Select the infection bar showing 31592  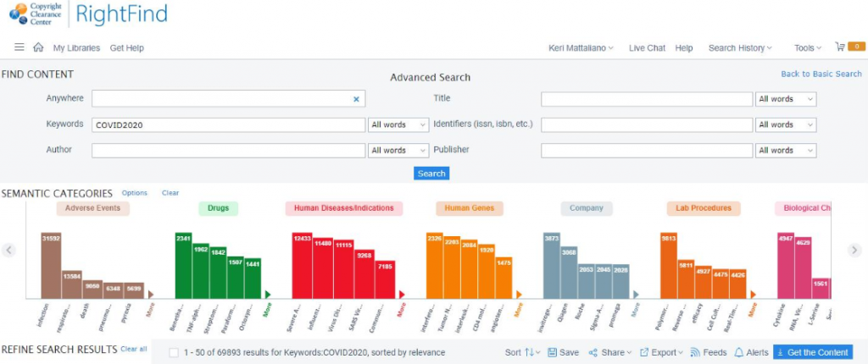(x=51, y=266)
